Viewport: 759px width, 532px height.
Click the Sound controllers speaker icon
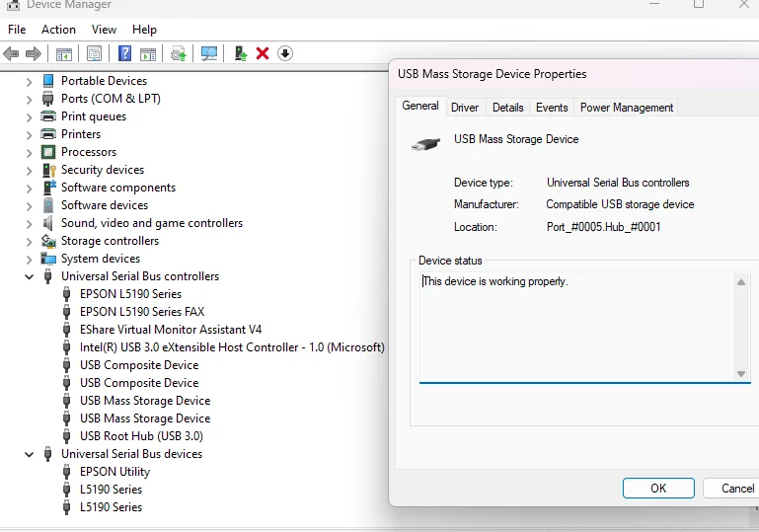[48, 223]
